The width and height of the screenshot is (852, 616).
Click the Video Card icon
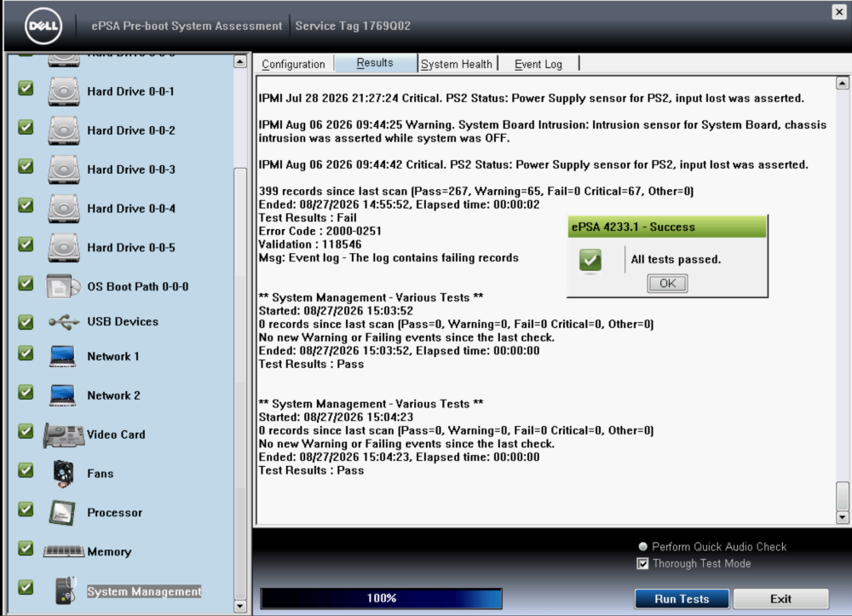click(x=64, y=435)
